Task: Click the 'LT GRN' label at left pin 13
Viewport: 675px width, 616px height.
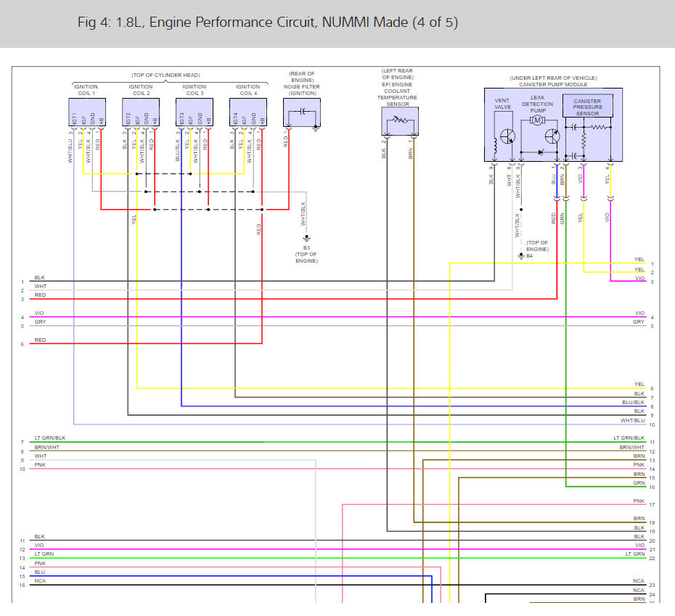Action: [44, 554]
